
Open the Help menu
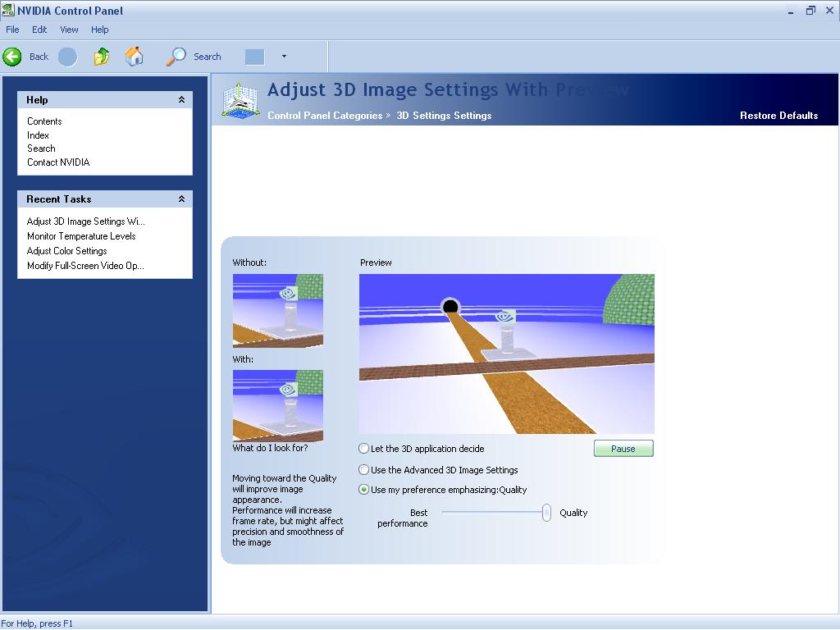tap(99, 30)
